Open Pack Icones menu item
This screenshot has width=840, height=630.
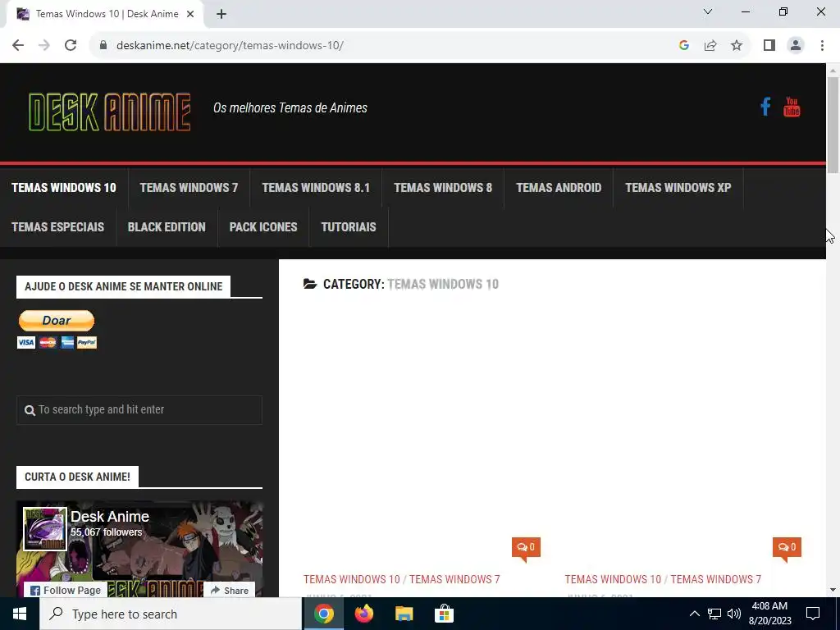[x=263, y=227]
